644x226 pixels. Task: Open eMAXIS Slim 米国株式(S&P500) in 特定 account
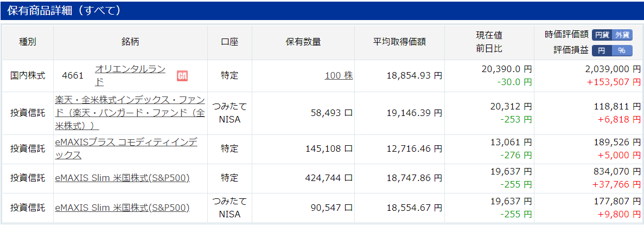[123, 178]
